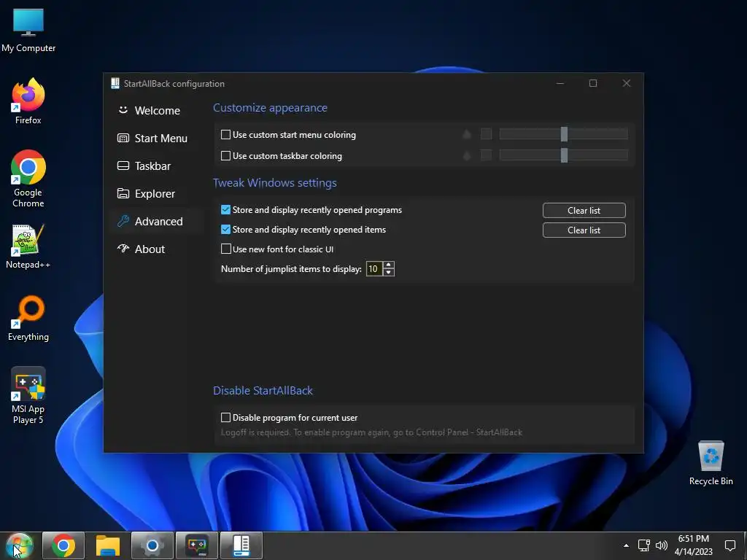Click the StartAllBack taskbar icon
This screenshot has width=747, height=560.
[241, 545]
